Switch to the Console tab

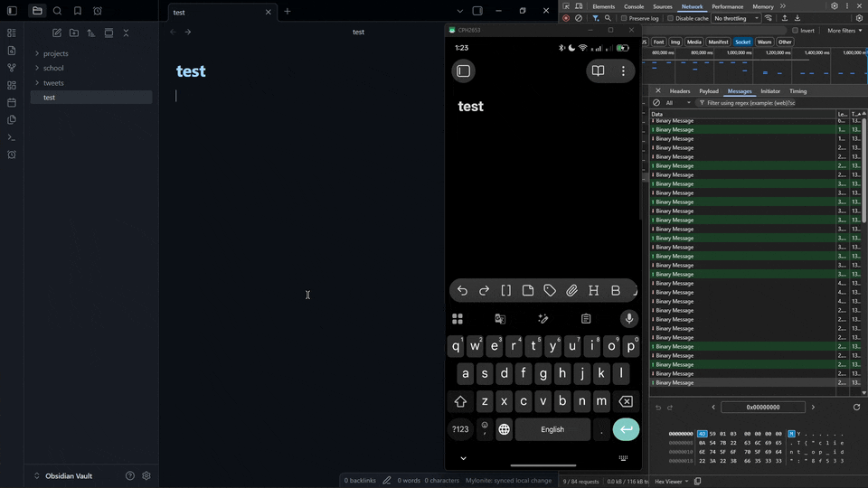[x=634, y=6]
